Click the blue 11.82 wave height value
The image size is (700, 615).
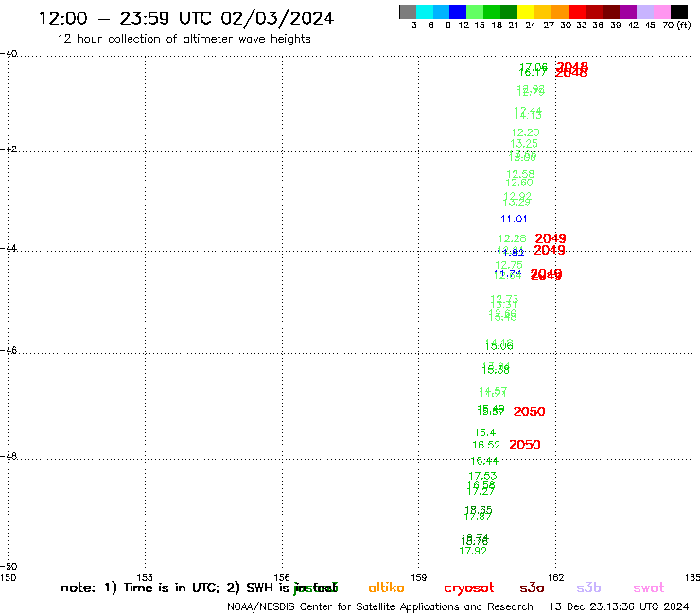click(510, 254)
